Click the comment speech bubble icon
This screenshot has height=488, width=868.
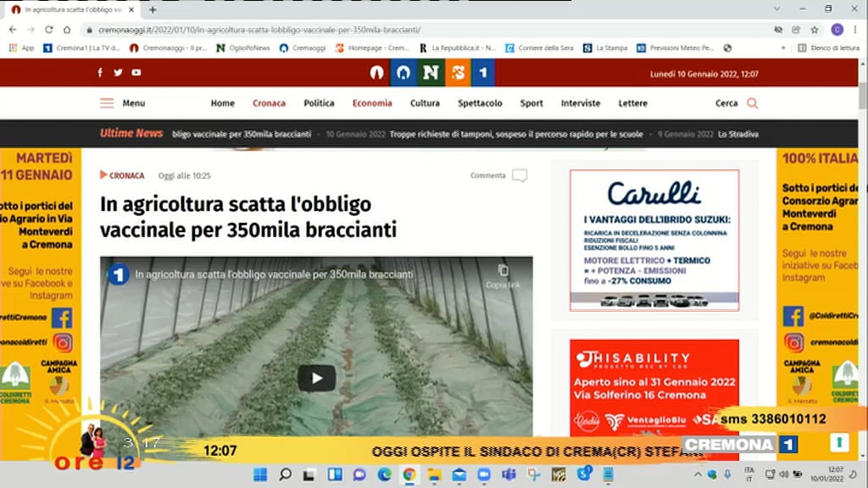click(x=519, y=175)
